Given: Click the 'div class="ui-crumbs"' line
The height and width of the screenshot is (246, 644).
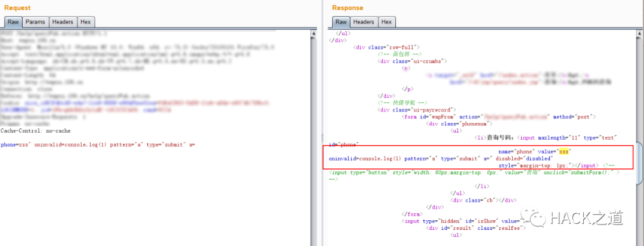Looking at the screenshot, I should [413, 61].
